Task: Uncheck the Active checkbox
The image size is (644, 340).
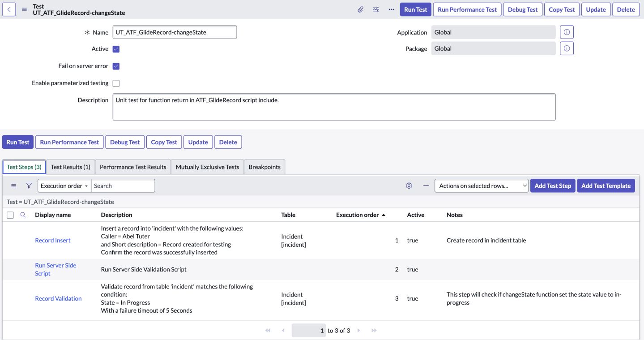Action: tap(116, 49)
